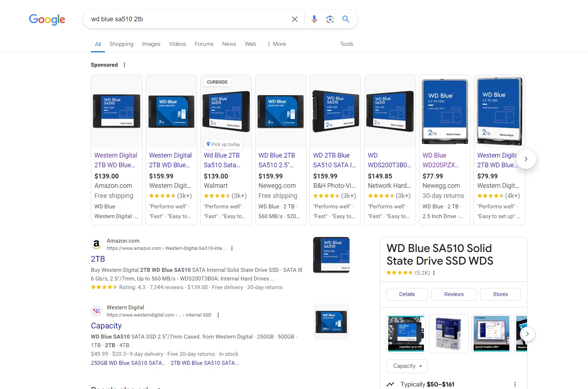588x389 pixels.
Task: Clear the search box text
Action: (x=295, y=19)
